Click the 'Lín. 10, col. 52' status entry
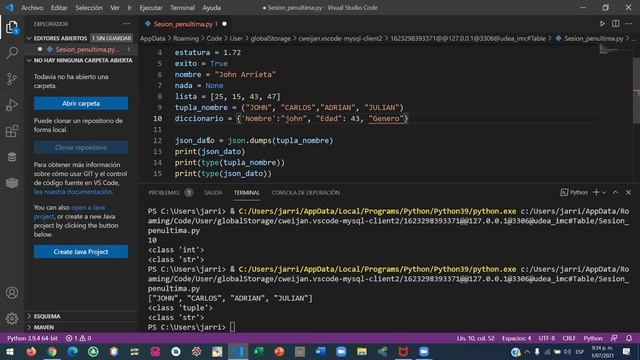 tap(476, 338)
